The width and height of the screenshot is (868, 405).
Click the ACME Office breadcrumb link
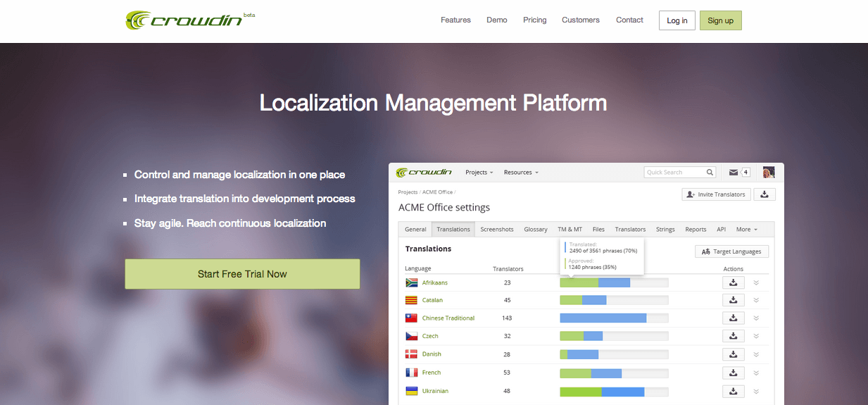click(437, 192)
